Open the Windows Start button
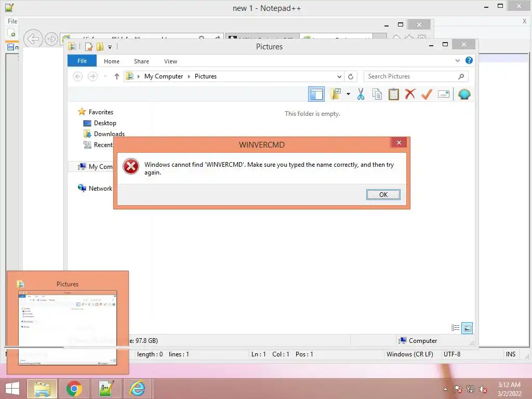532x399 pixels. [x=12, y=389]
